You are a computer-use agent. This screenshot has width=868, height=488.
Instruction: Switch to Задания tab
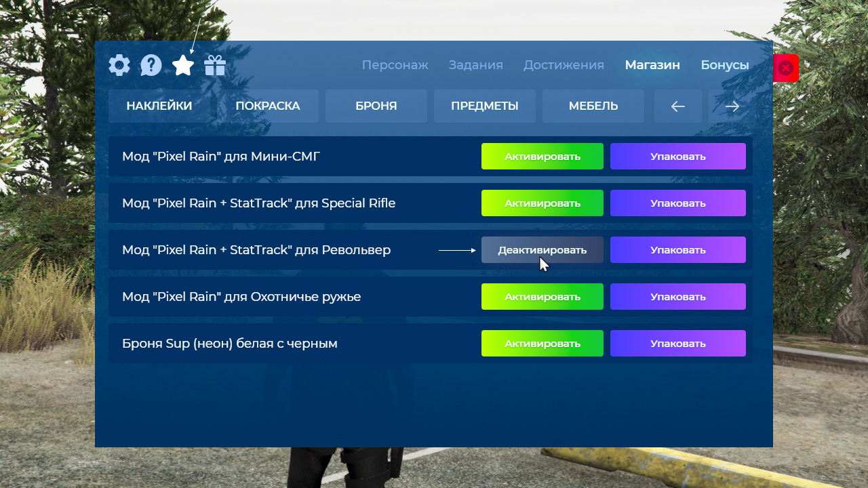475,65
